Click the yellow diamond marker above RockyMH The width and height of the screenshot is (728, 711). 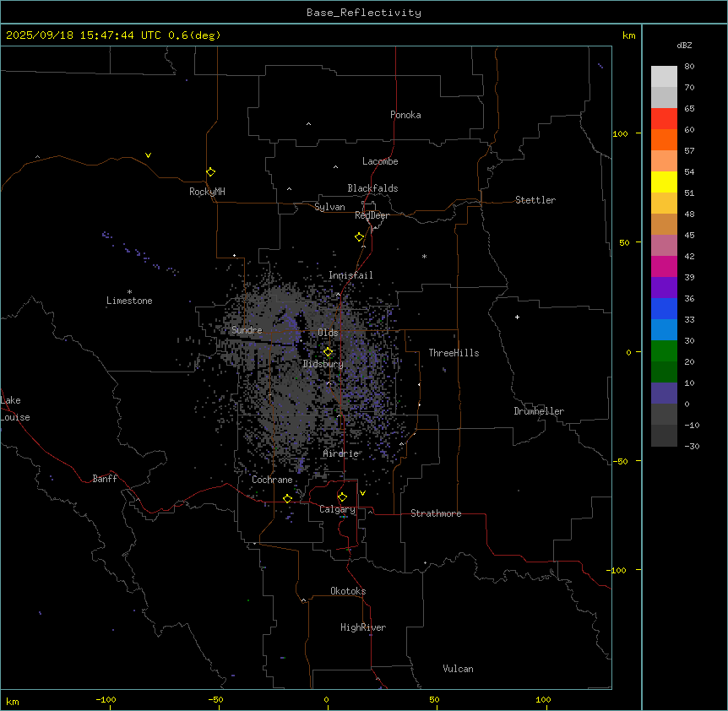[x=210, y=172]
